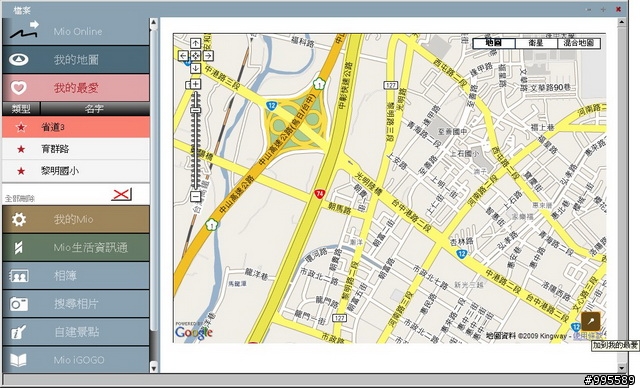Click the icon beside Mio生活資訊通
The height and width of the screenshot is (388, 640).
(x=18, y=247)
